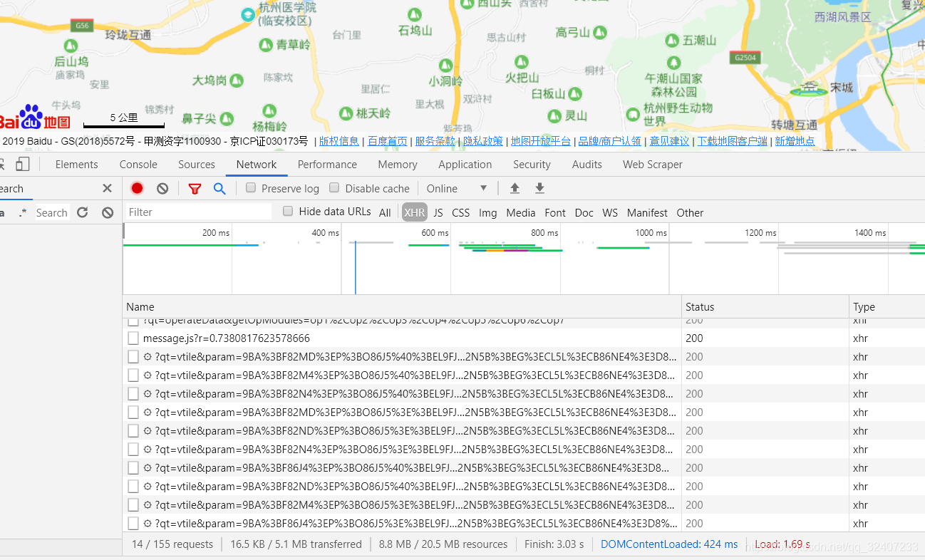Select the Other request filter
The height and width of the screenshot is (560, 925).
[x=690, y=212]
